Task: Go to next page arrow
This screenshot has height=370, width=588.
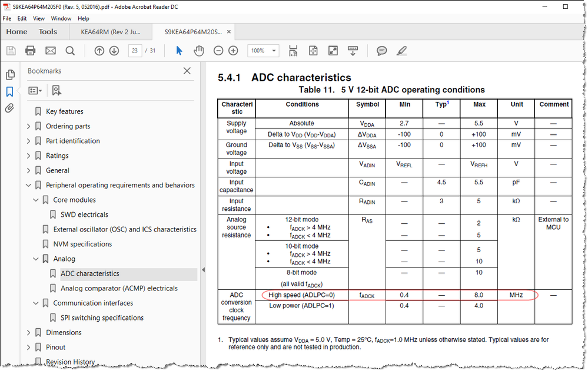Action: pos(114,51)
